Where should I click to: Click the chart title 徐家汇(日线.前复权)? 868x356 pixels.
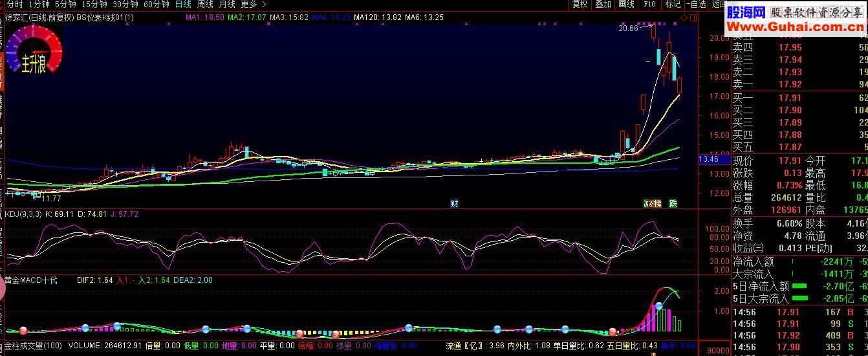click(39, 17)
